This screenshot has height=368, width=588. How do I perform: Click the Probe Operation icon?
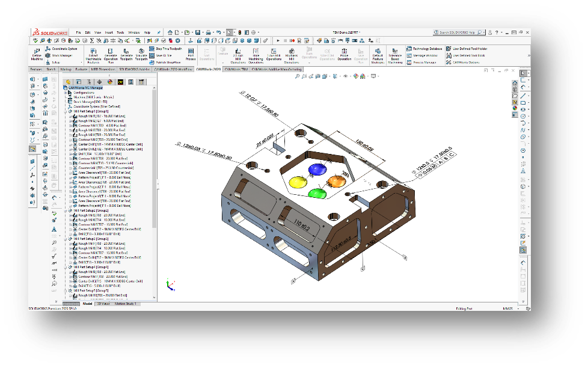pyautogui.click(x=345, y=54)
